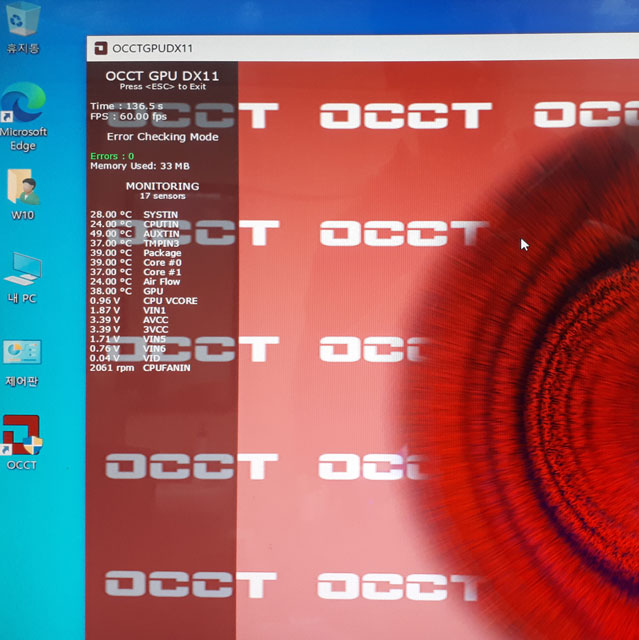The image size is (639, 640).
Task: Select the 내 PC desktop icon
Action: click(23, 278)
